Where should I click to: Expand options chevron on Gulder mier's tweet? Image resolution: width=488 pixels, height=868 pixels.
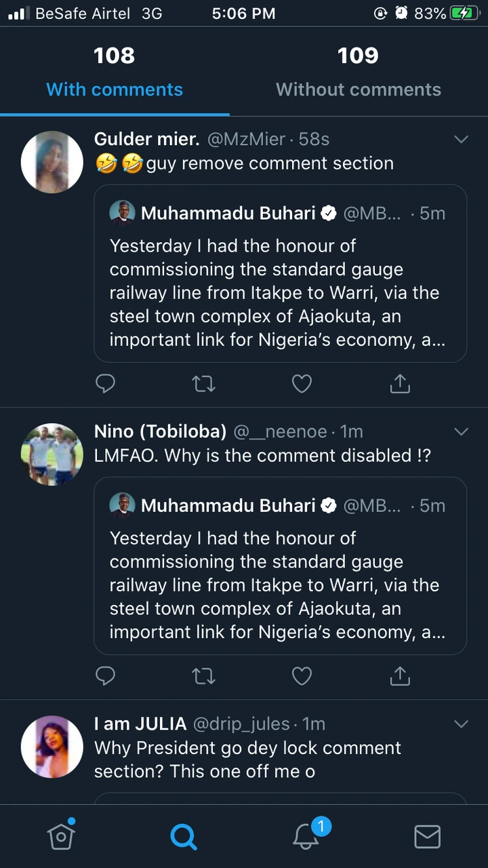461,140
